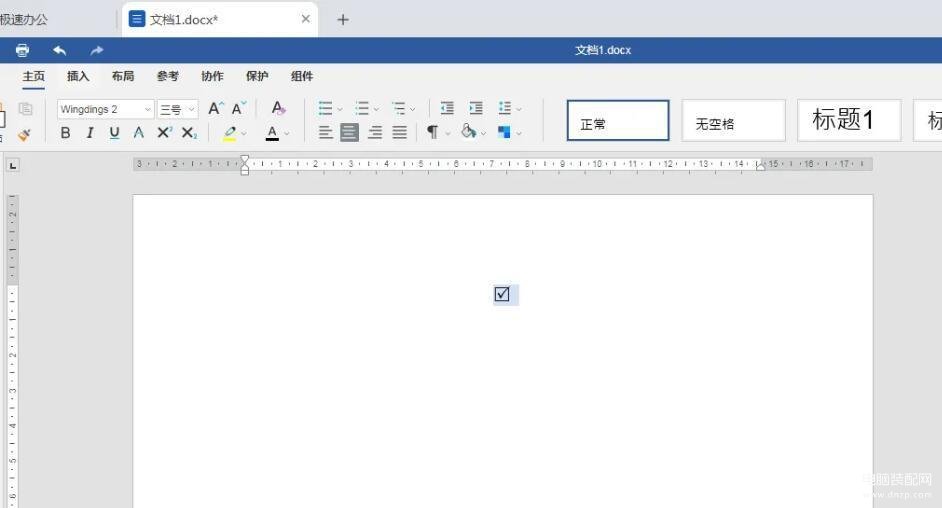Apply the black font color

272,133
